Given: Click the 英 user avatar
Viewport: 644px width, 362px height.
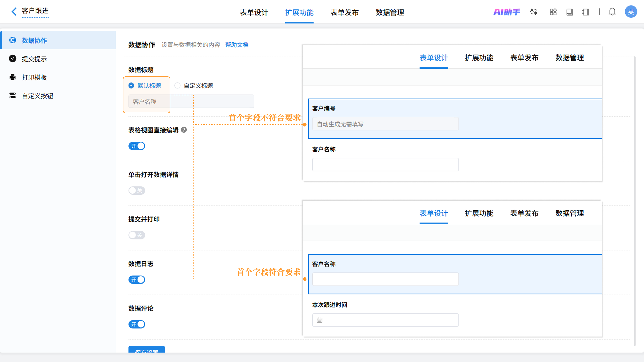Looking at the screenshot, I should tap(631, 12).
